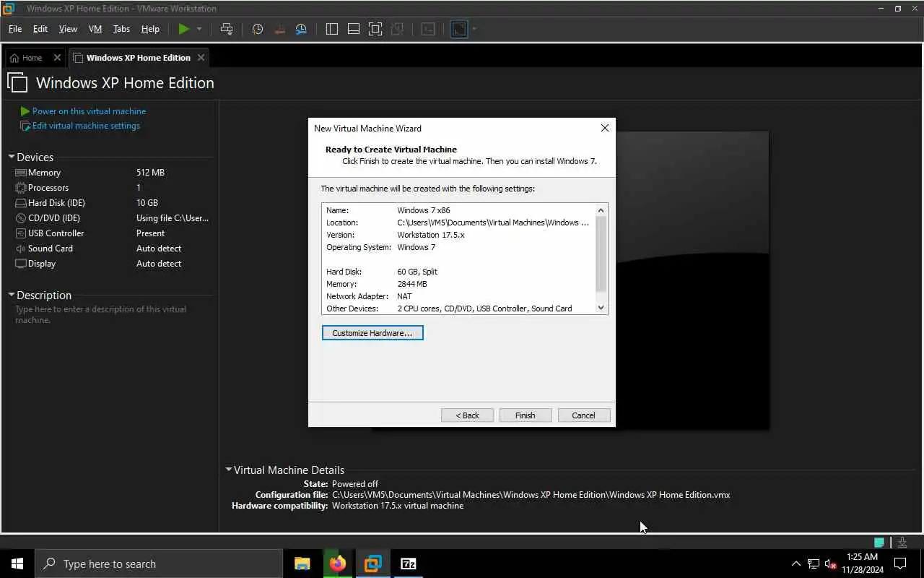Click the Back button in wizard

(x=468, y=415)
